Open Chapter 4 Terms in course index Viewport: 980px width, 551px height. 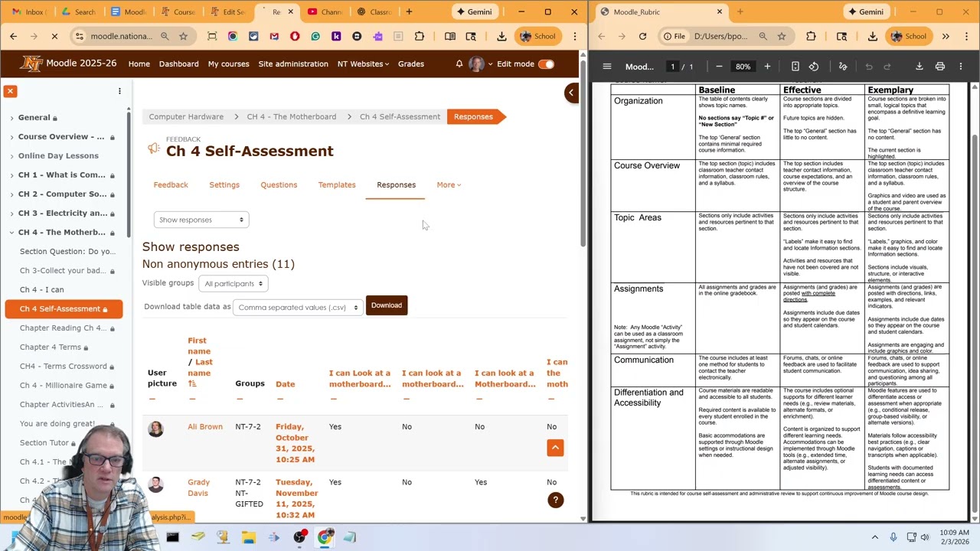click(51, 347)
